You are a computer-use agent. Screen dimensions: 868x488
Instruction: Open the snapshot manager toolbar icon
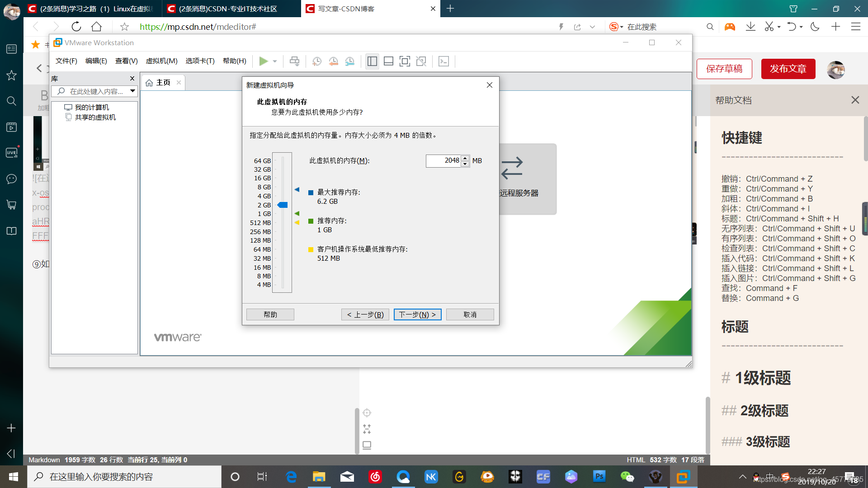click(350, 61)
